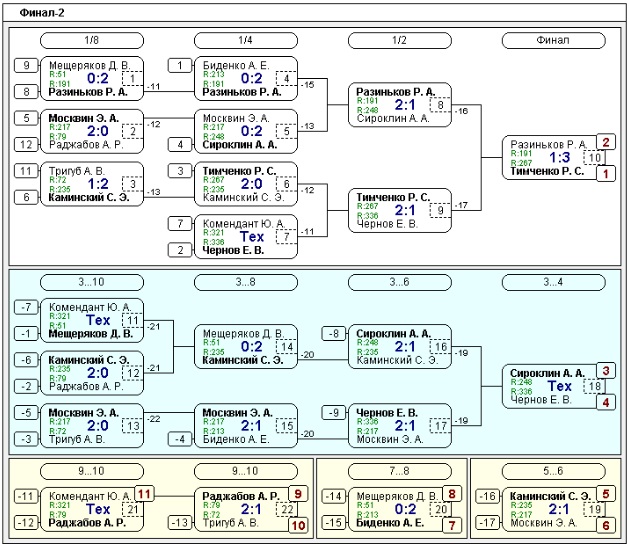Open the "7...8" round header
This screenshot has width=629, height=546.
pos(400,471)
